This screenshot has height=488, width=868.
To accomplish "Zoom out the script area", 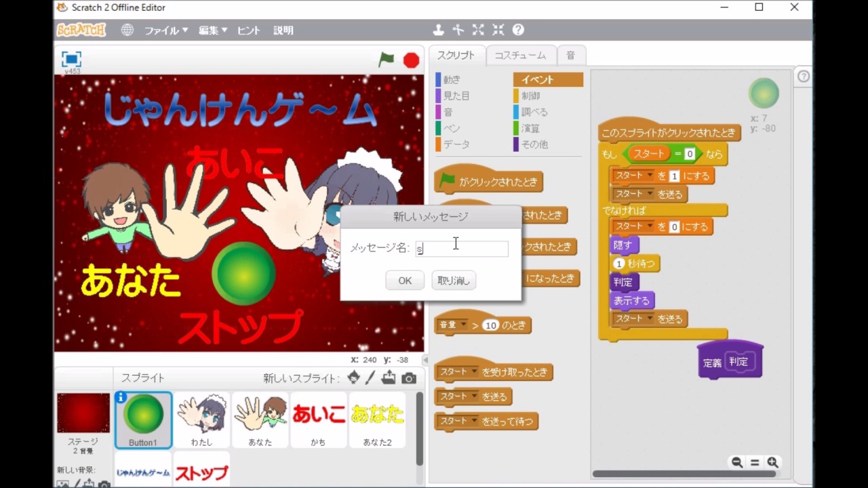I will (736, 462).
